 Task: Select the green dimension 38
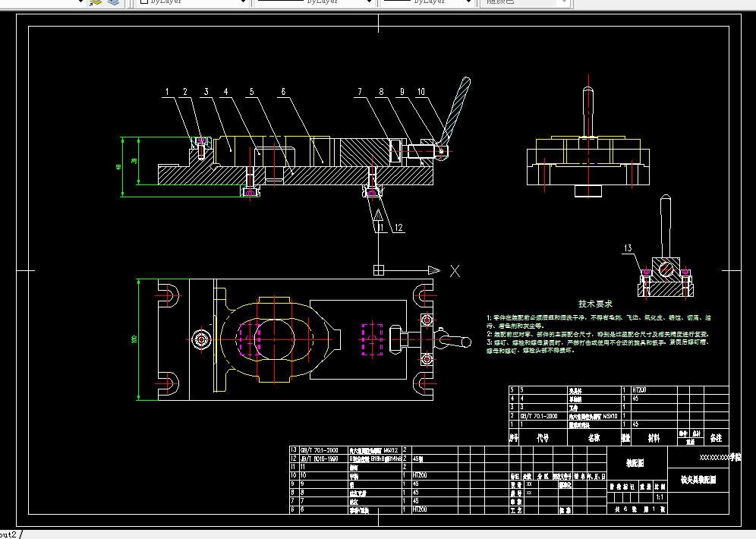pyautogui.click(x=134, y=160)
